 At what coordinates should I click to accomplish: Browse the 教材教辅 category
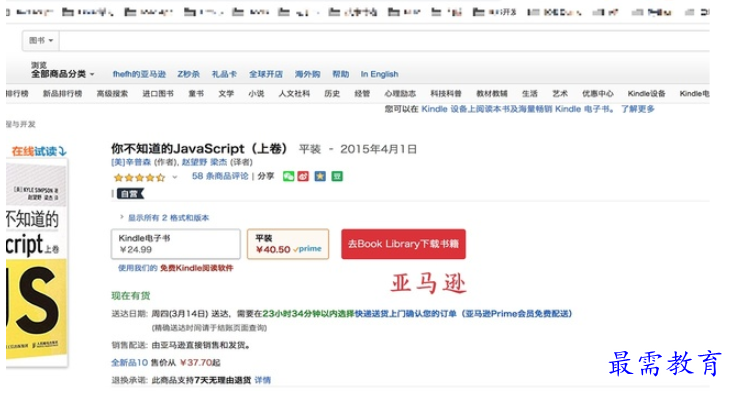coord(492,94)
